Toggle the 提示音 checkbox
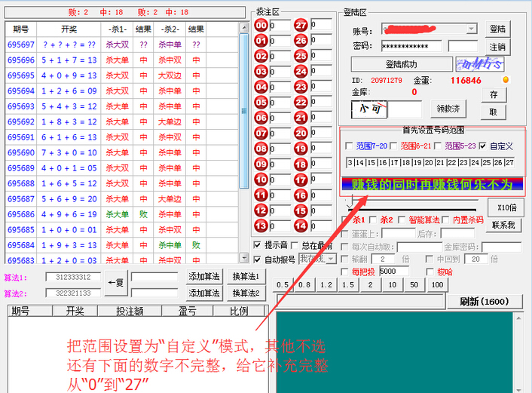Image resolution: width=532 pixels, height=393 pixels. click(x=258, y=245)
